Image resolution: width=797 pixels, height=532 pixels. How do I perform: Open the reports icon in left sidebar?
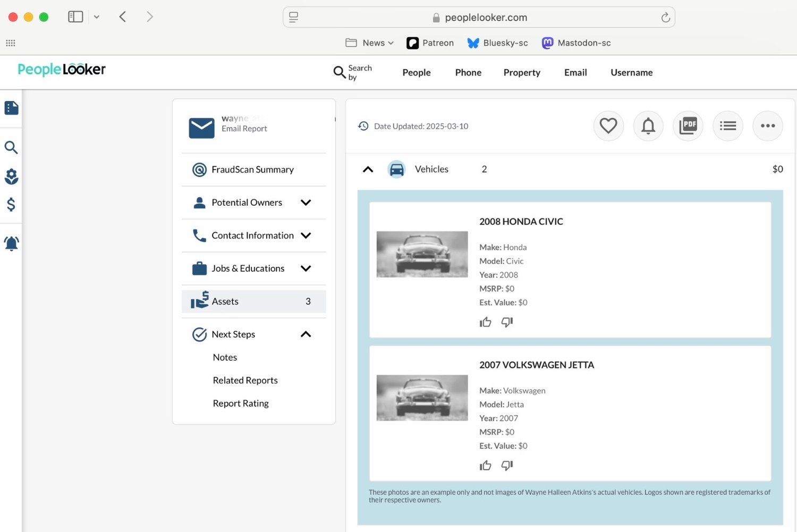coord(11,108)
